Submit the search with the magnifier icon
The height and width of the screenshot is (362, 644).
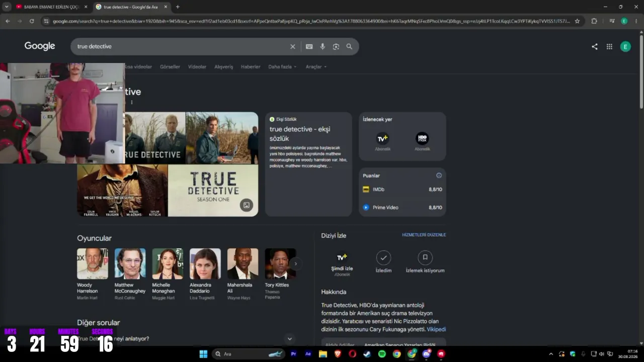coord(349,47)
